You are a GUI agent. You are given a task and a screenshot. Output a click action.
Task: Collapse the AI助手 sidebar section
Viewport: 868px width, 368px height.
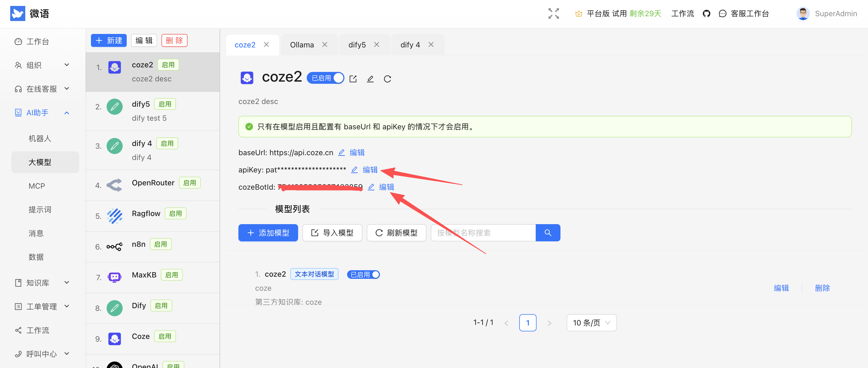point(66,113)
